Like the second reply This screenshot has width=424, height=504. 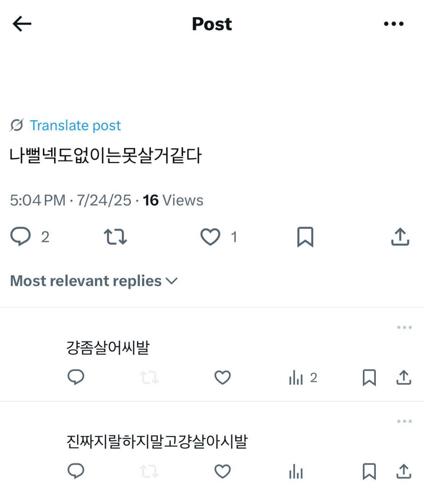click(223, 471)
